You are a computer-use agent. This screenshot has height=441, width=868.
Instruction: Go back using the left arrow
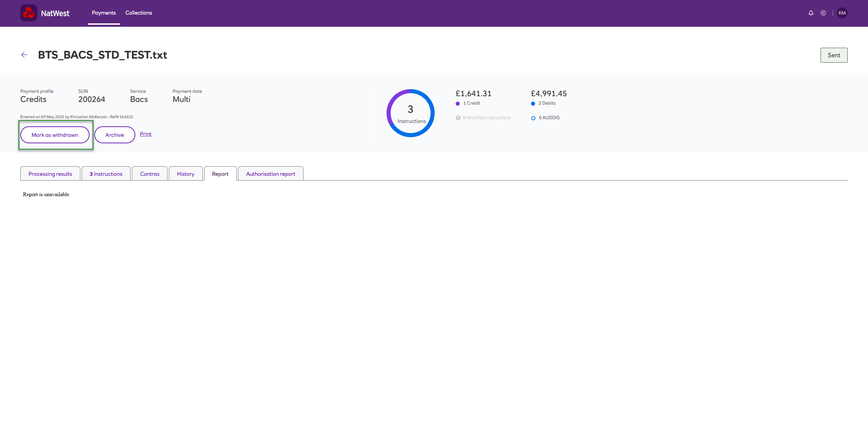(x=24, y=55)
